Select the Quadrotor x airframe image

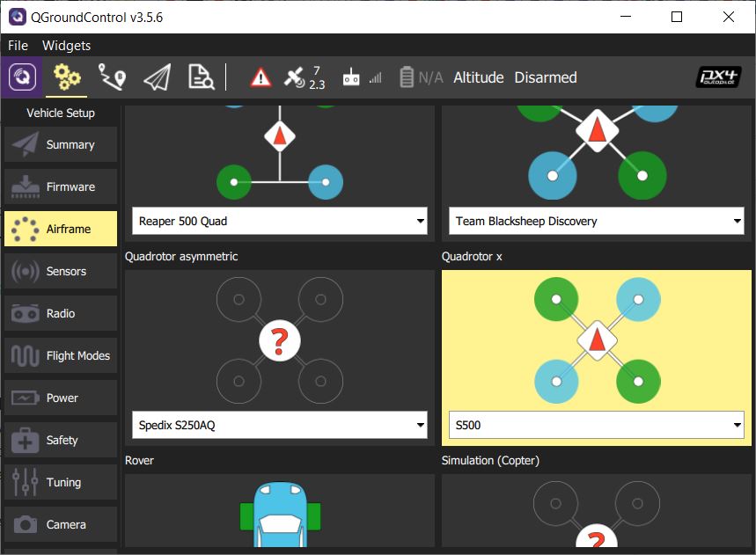[597, 340]
